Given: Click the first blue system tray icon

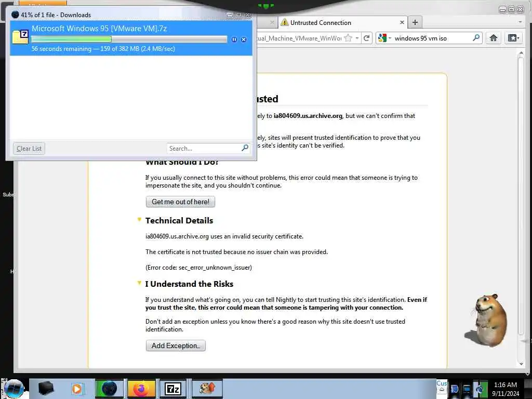Looking at the screenshot, I should click(455, 389).
